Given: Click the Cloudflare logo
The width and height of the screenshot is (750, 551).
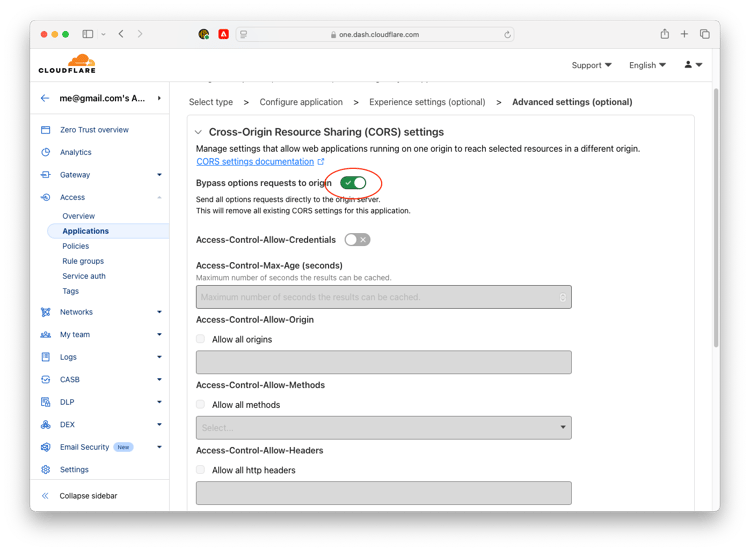Looking at the screenshot, I should pos(67,65).
